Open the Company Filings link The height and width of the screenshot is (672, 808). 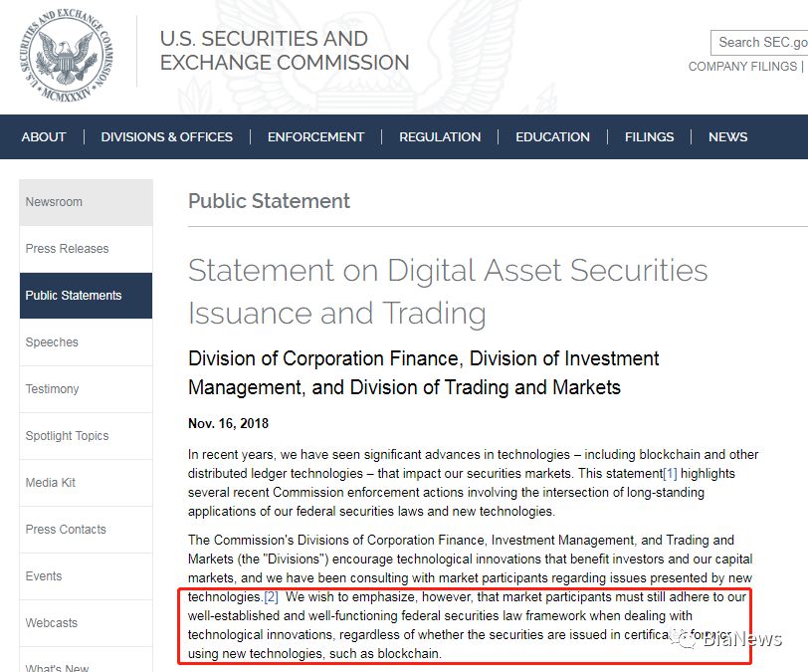742,67
